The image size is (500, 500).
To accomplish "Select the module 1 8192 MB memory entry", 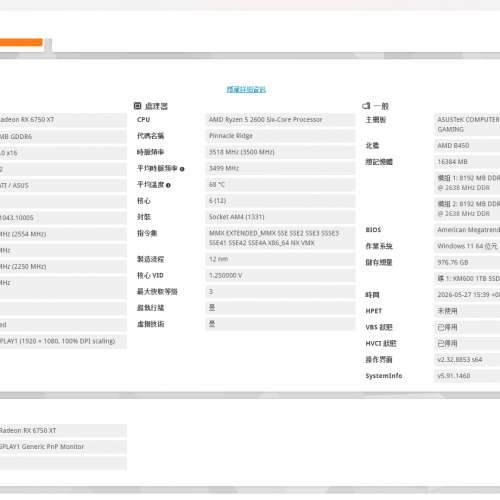I will [x=467, y=183].
